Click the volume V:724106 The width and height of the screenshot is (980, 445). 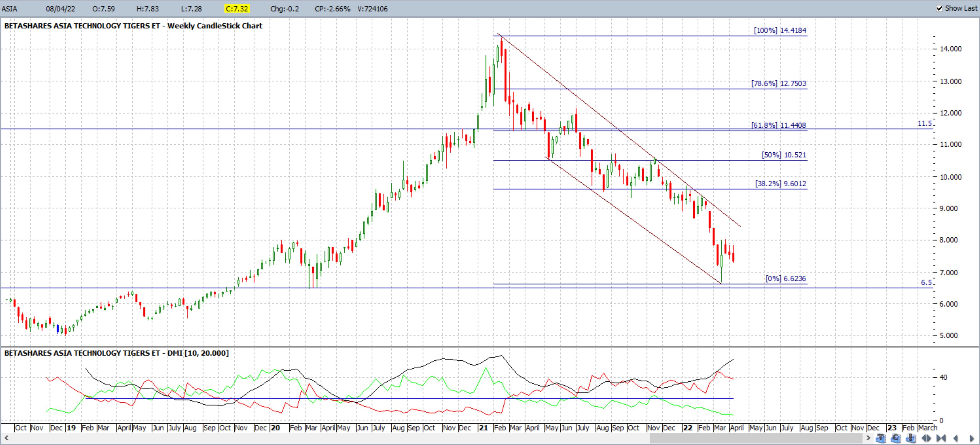point(373,9)
